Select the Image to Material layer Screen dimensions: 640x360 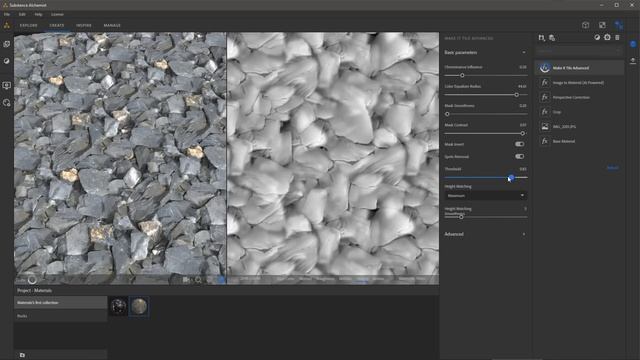click(579, 82)
